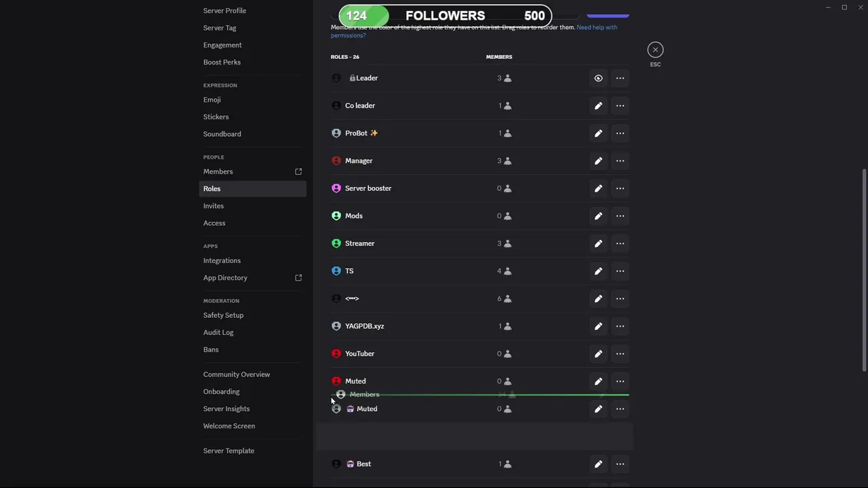Click the App Directory external link icon

298,278
